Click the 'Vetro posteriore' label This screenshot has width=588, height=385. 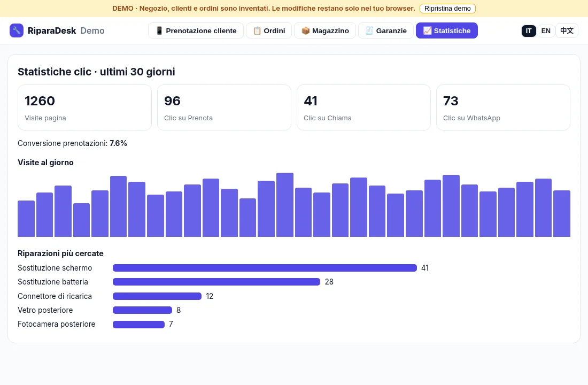coord(45,310)
